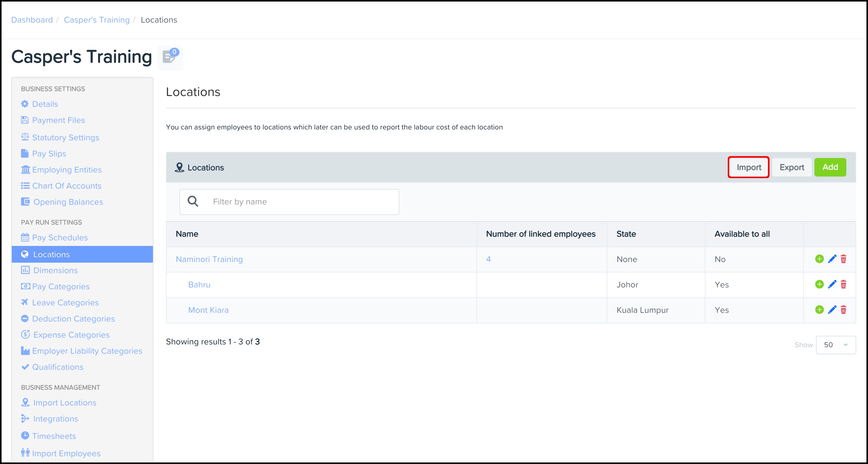The width and height of the screenshot is (868, 464).
Task: Click the green Add button
Action: click(x=830, y=167)
